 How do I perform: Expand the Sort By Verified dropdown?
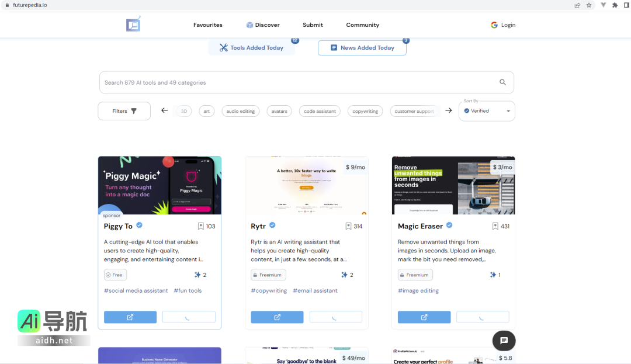487,111
